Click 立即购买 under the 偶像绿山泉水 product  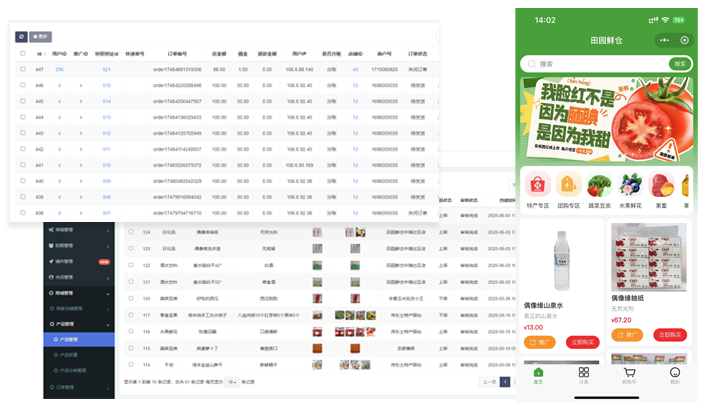point(580,342)
